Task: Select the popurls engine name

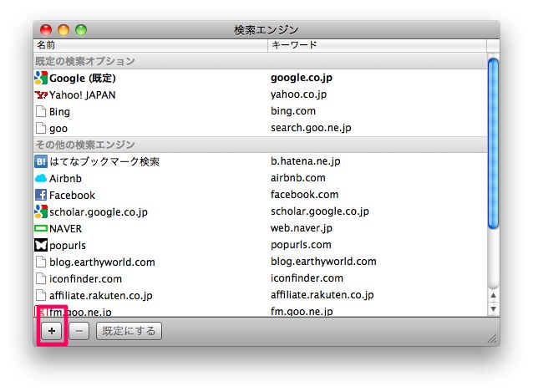Action: click(68, 246)
